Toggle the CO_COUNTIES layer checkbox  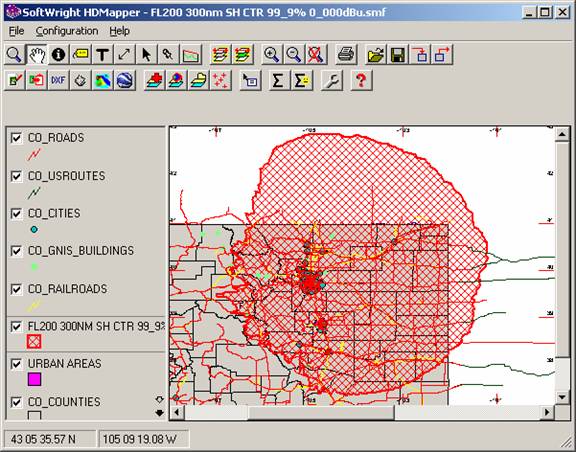click(16, 402)
